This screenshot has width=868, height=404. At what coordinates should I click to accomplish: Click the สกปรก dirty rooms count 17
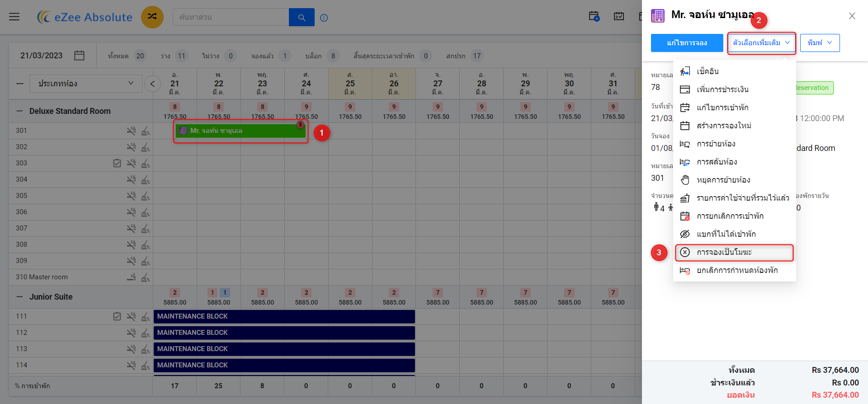coord(477,56)
